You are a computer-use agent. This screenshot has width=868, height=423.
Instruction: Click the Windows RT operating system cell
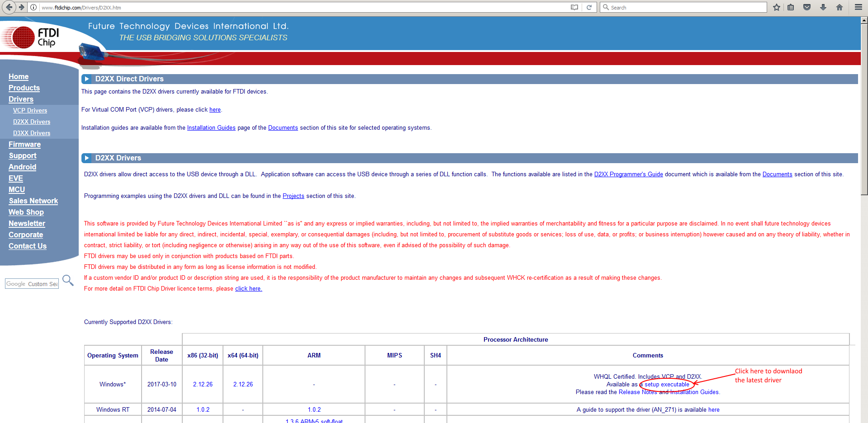[113, 410]
